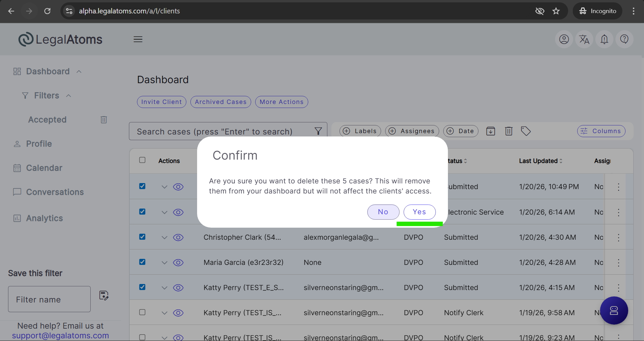
Task: Toggle the select-all checkbox in header
Action: click(142, 160)
